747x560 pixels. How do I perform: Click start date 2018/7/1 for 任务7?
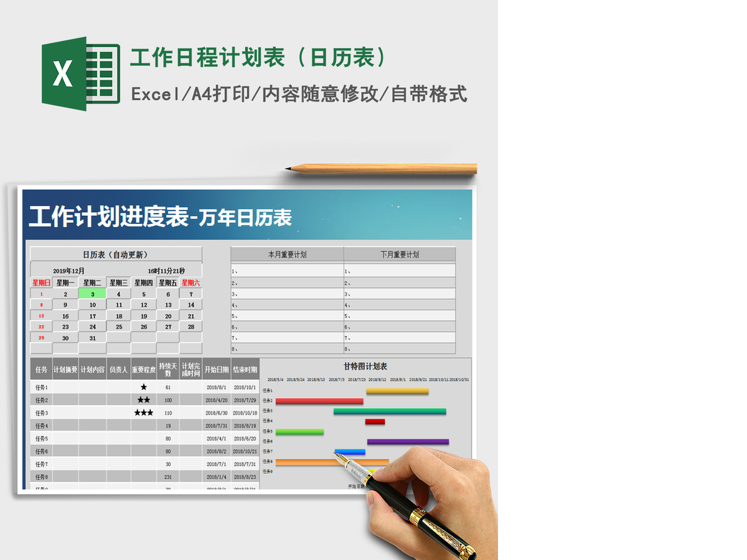coord(217,464)
